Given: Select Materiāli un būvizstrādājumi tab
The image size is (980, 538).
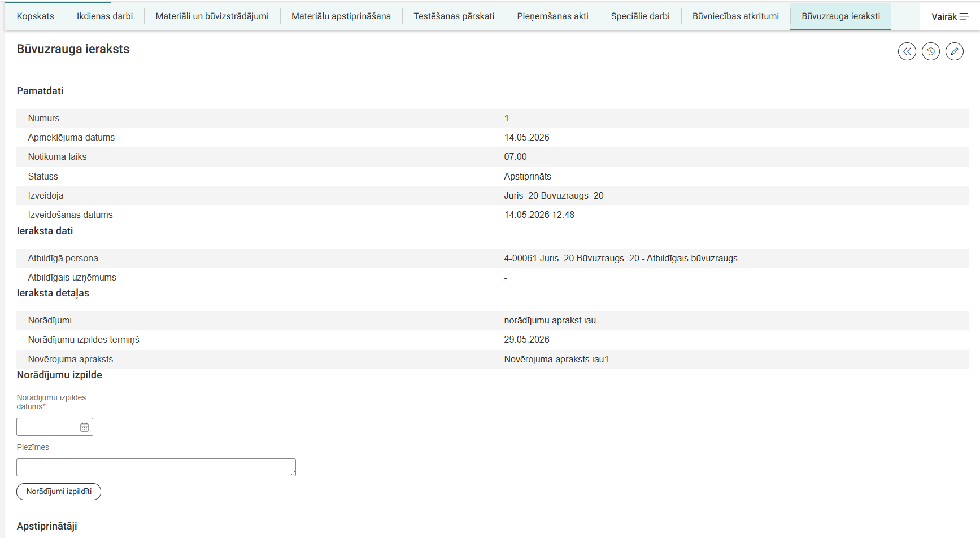Looking at the screenshot, I should [x=212, y=16].
